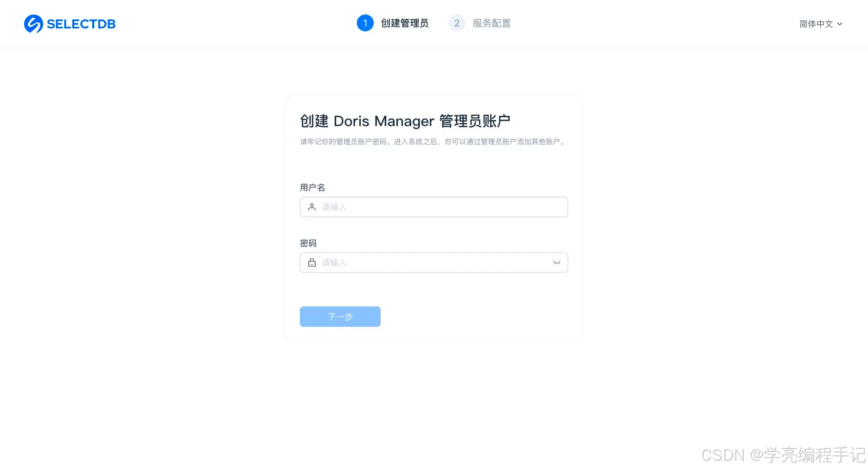The height and width of the screenshot is (470, 868).
Task: Toggle password visibility eye icon
Action: pos(556,262)
